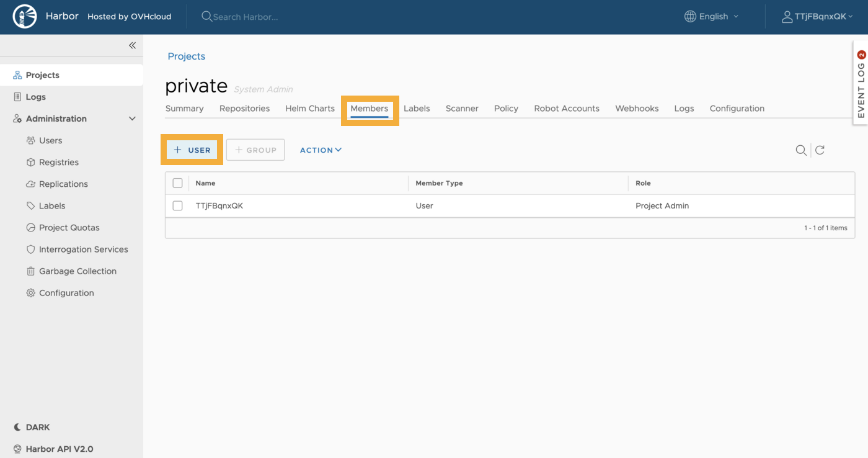The image size is (868, 458).
Task: Check the TTjFBqnxQK member row checkbox
Action: 177,205
